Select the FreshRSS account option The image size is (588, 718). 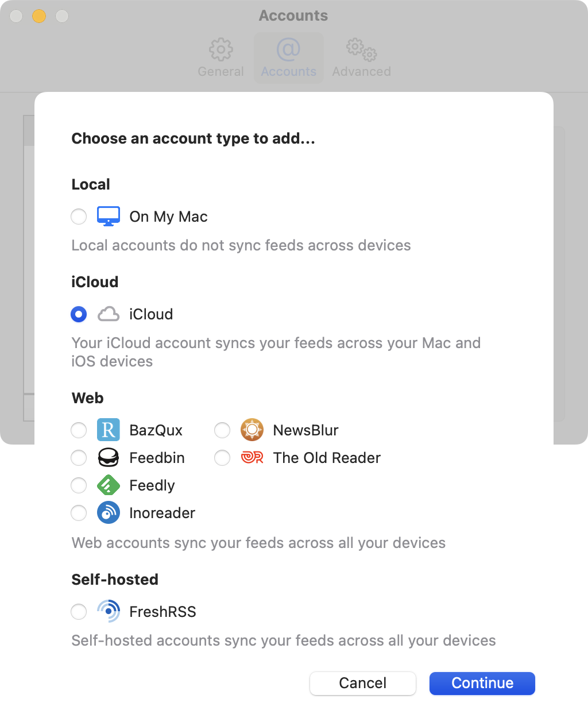[x=79, y=612]
